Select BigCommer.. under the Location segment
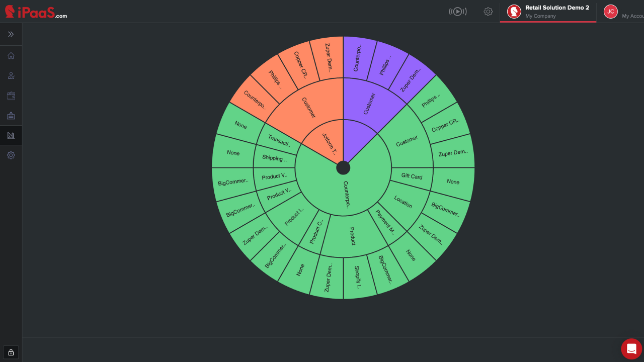 (445, 210)
